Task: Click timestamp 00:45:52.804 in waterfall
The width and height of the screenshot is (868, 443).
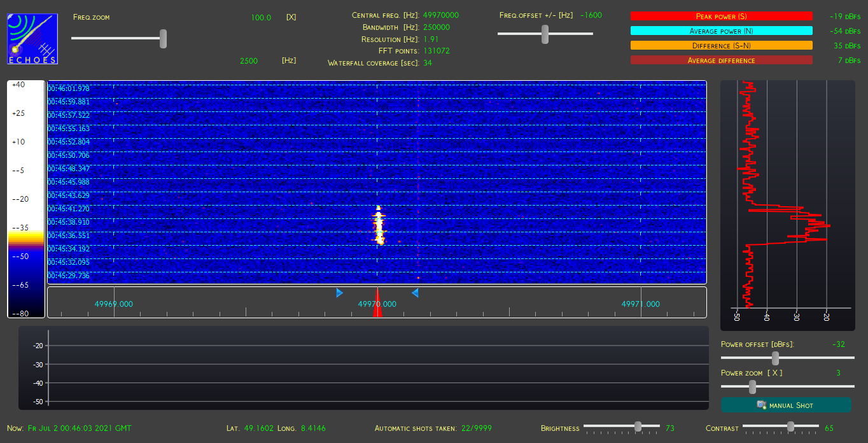Action: (69, 142)
